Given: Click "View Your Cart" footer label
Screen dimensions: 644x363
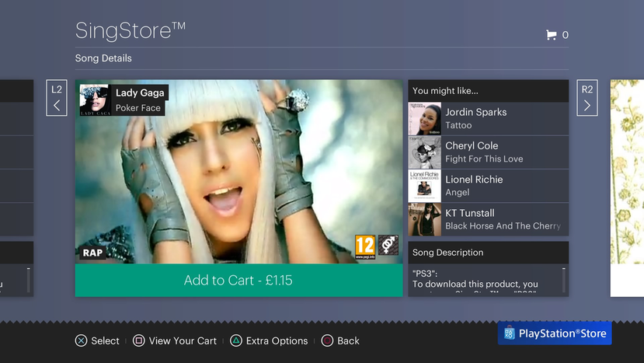Looking at the screenshot, I should [x=183, y=340].
